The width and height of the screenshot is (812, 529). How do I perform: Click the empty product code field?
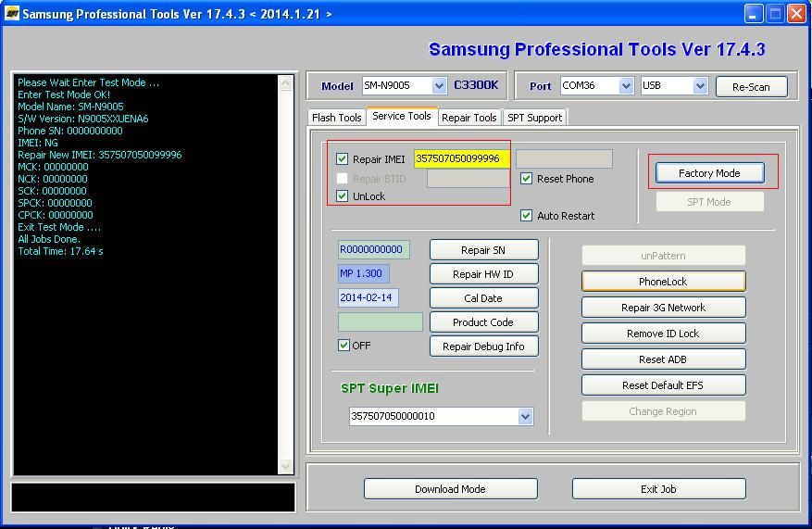[381, 321]
